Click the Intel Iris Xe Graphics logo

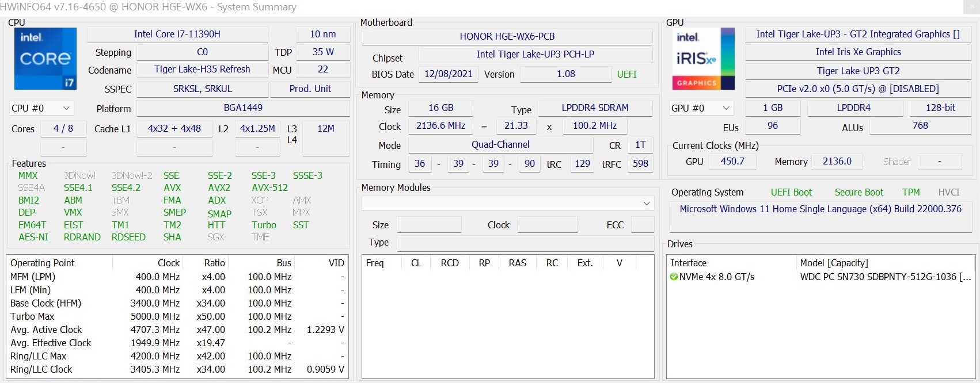tap(703, 59)
